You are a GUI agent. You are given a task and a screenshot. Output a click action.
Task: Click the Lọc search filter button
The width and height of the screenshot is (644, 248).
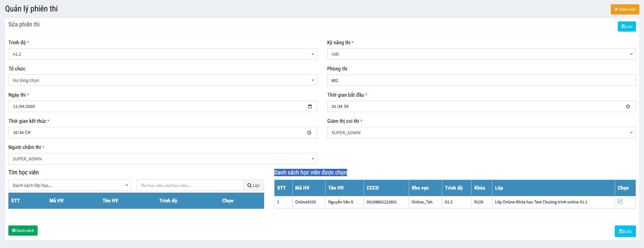pyautogui.click(x=253, y=185)
